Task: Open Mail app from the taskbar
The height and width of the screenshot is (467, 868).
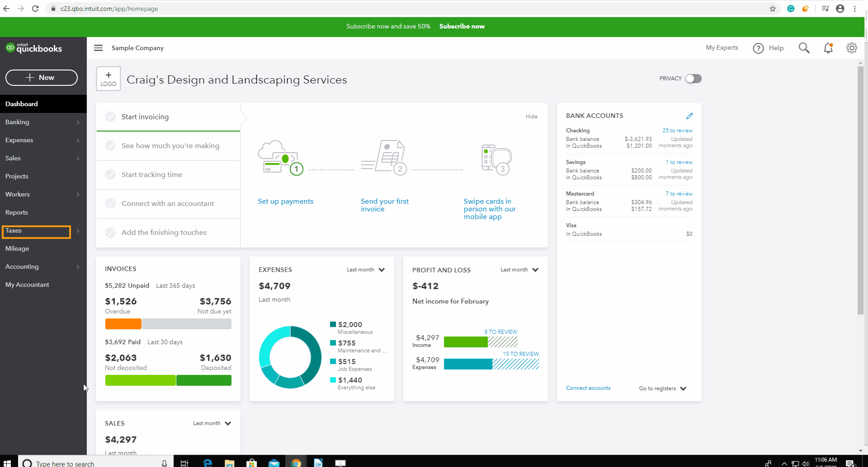Action: [274, 463]
